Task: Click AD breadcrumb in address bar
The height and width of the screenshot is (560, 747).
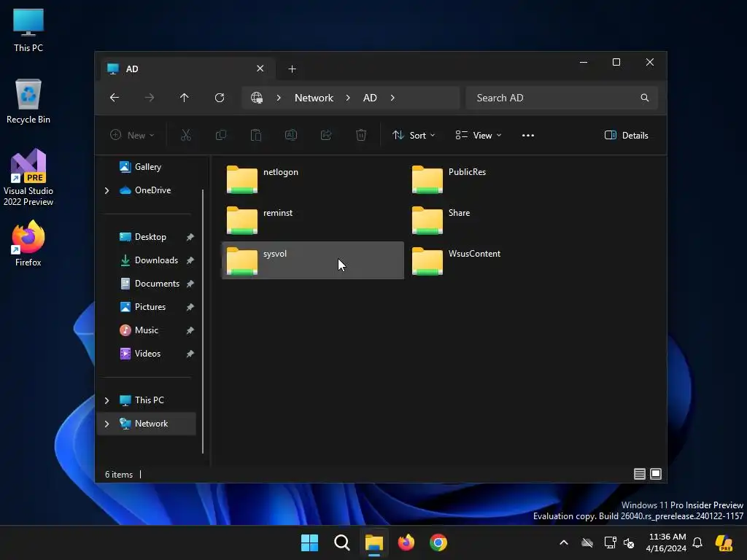Action: pyautogui.click(x=370, y=98)
